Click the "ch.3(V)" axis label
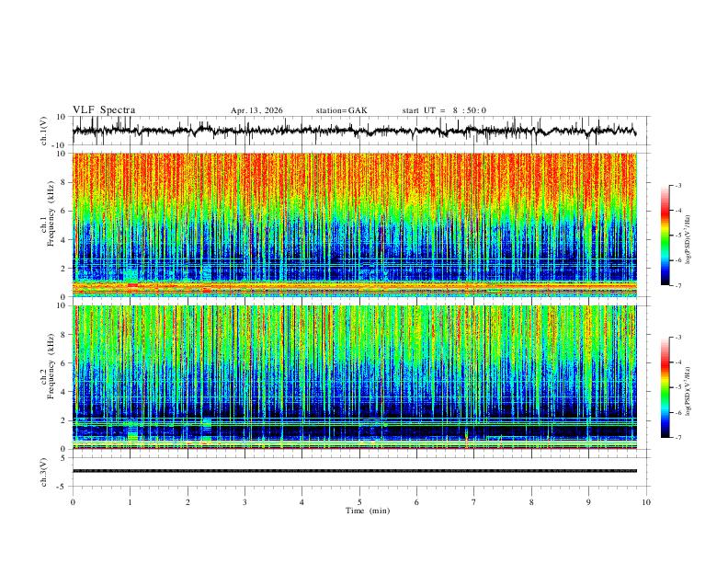 44,472
